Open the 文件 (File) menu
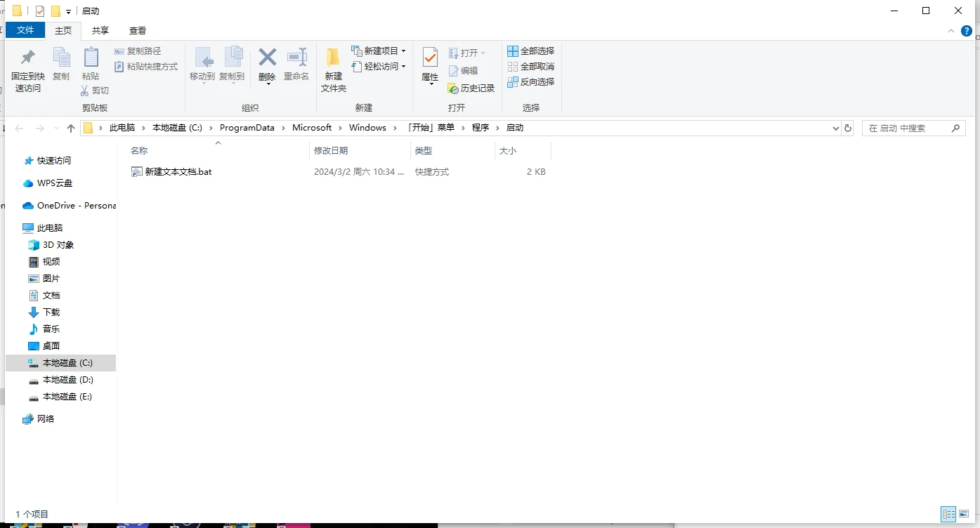This screenshot has width=980, height=528. [x=25, y=30]
